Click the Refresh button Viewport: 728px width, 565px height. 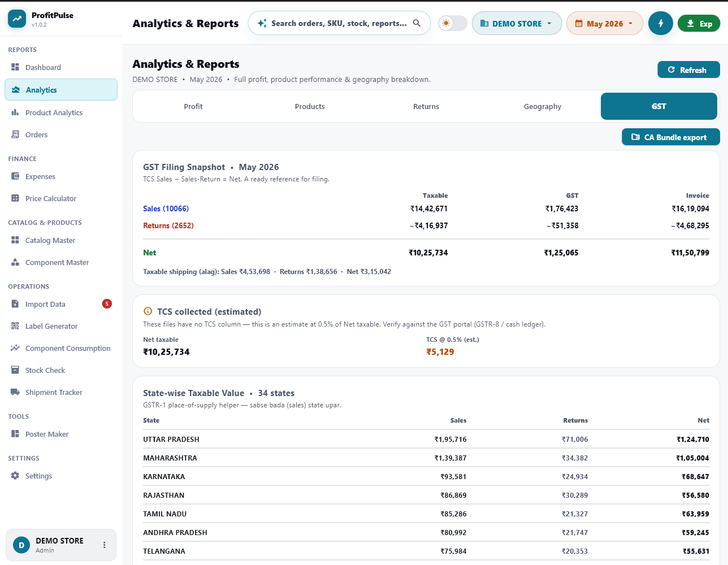click(688, 70)
